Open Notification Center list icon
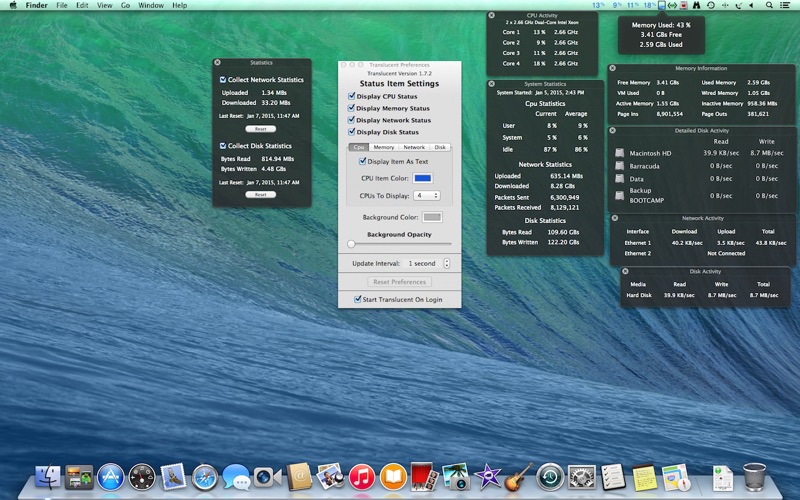 coord(785,5)
